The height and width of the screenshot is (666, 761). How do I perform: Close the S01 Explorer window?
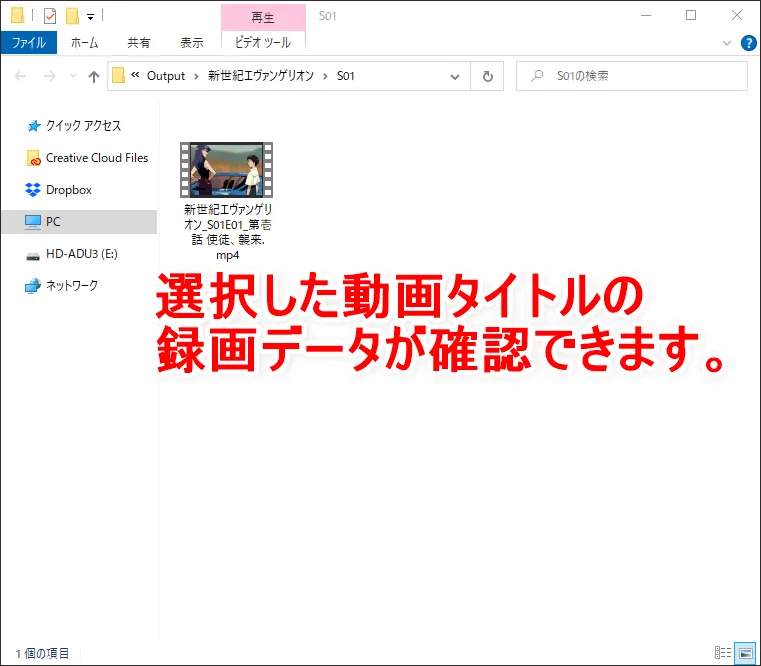[737, 16]
